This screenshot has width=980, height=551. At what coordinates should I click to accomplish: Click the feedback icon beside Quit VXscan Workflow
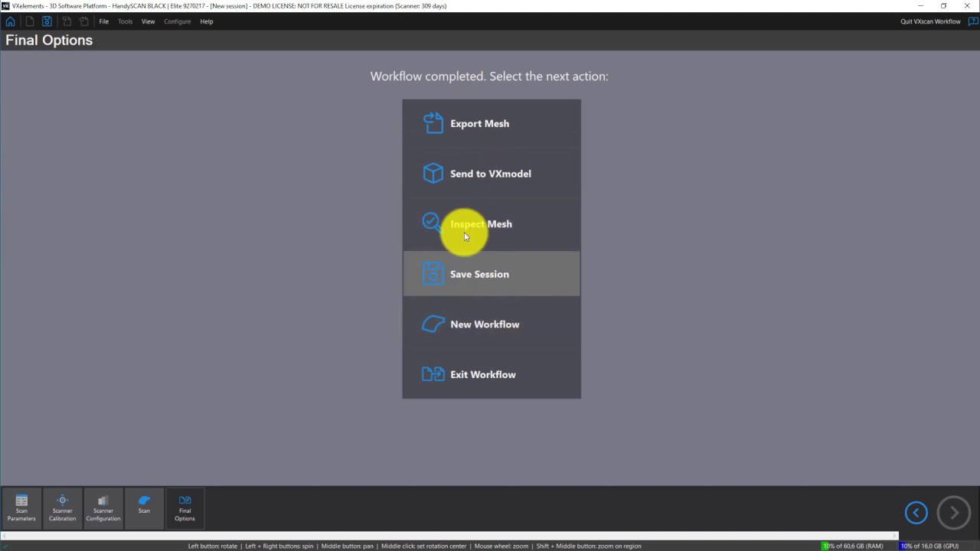click(972, 21)
